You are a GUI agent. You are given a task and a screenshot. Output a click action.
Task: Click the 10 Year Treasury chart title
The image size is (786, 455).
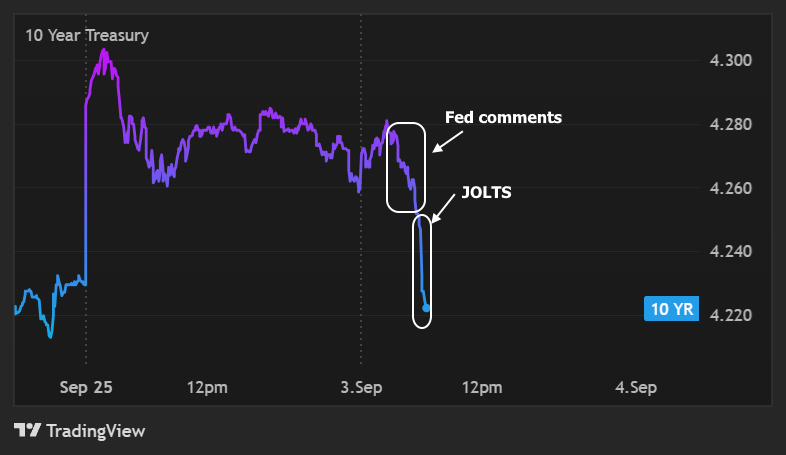87,35
